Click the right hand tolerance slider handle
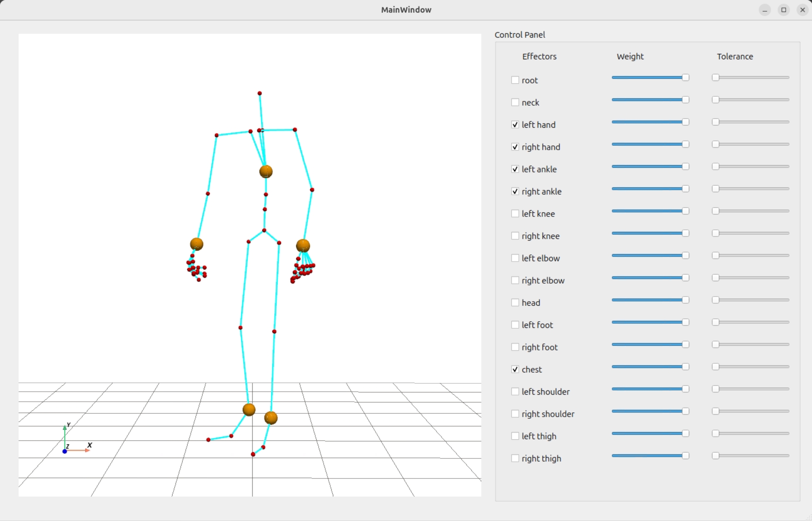Viewport: 812px width, 521px height. point(716,144)
